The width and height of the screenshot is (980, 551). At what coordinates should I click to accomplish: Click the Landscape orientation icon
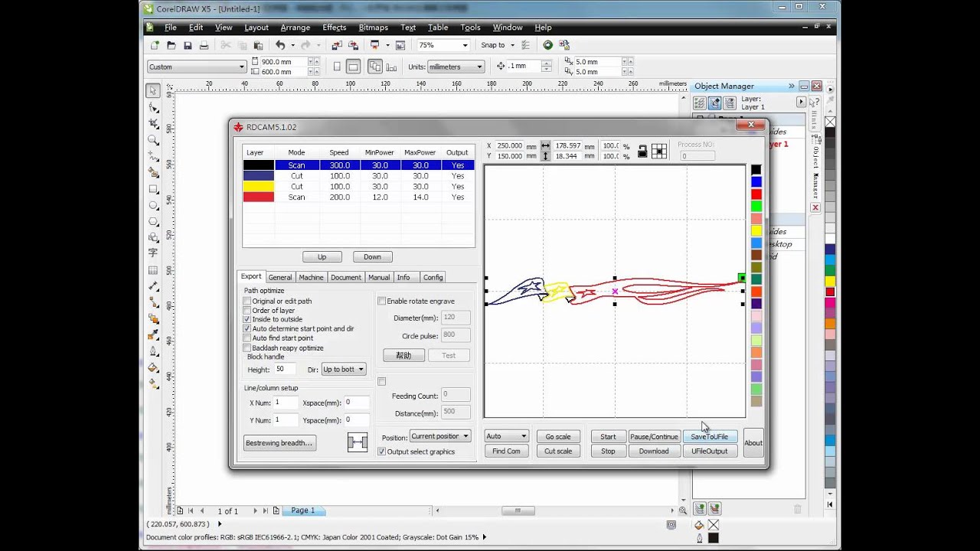(353, 67)
